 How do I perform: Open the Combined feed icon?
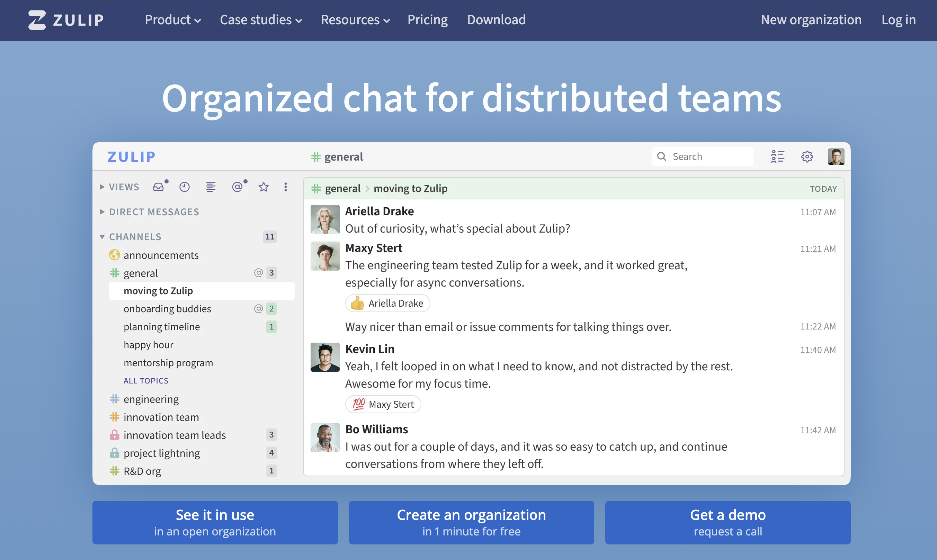point(211,187)
